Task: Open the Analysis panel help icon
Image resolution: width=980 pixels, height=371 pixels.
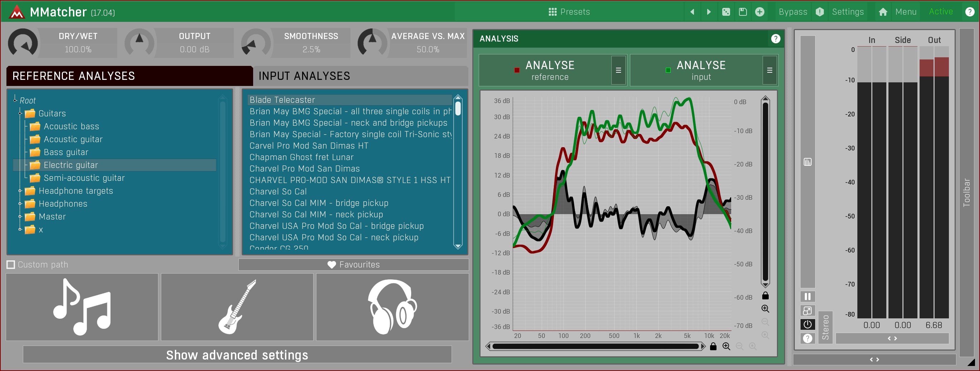Action: point(775,38)
